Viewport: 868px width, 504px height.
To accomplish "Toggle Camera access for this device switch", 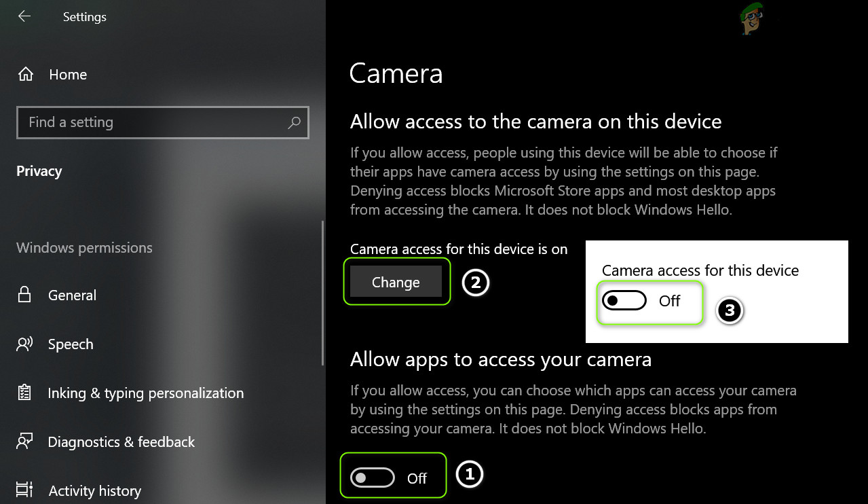I will click(624, 301).
